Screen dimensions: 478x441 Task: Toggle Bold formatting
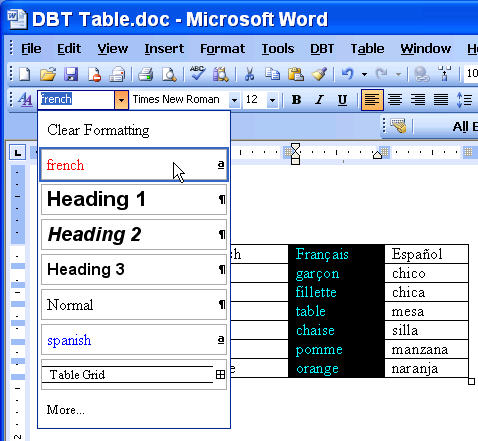coord(296,100)
